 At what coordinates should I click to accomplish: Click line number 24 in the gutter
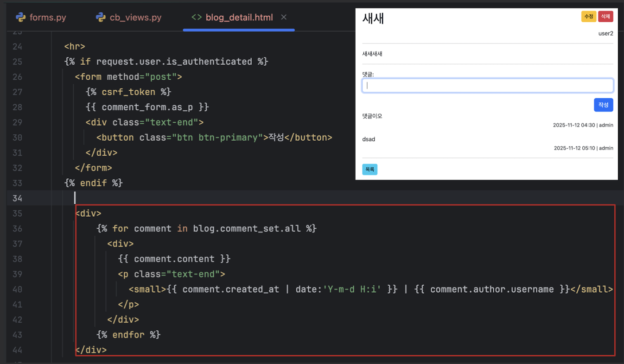pos(17,46)
